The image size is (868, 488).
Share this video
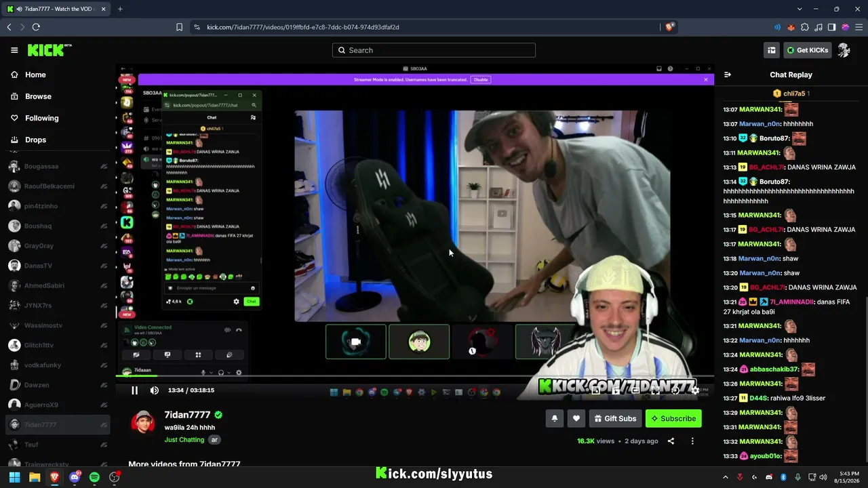tap(671, 441)
